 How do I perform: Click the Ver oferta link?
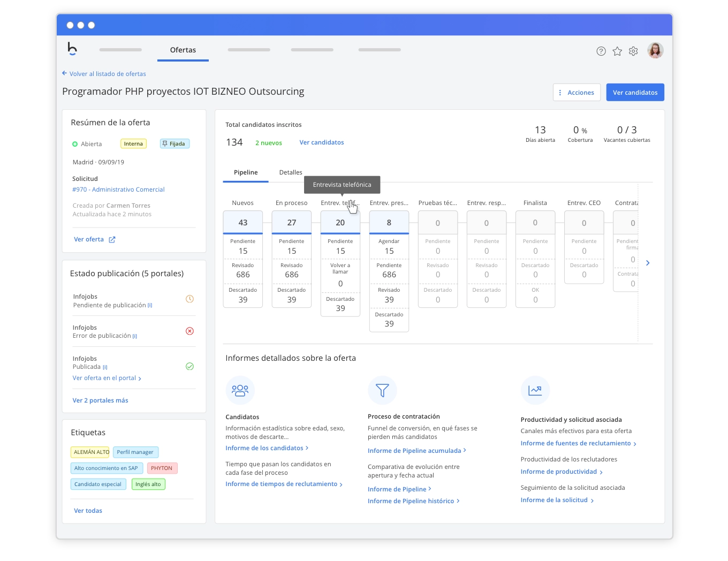tap(89, 239)
